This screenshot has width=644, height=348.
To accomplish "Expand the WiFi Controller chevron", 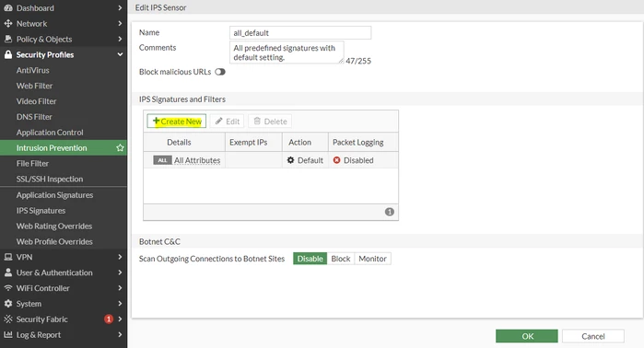I will point(120,288).
